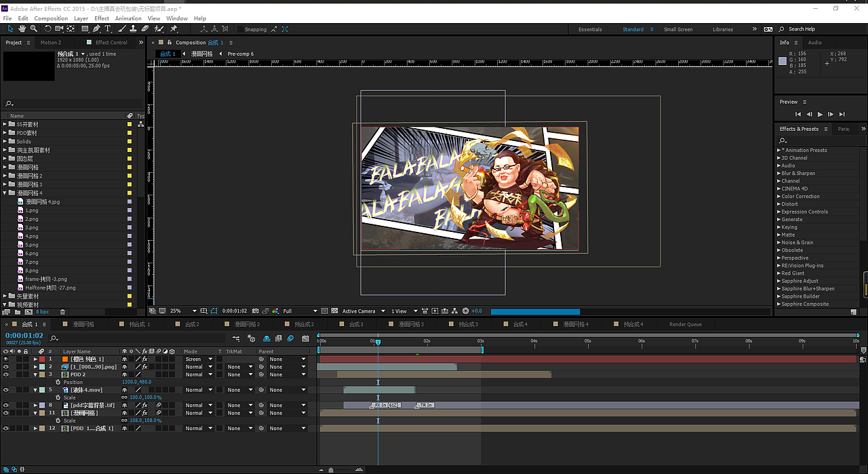
Task: Hide layer 2 [1_[000...90].png] eye toggle
Action: (6, 367)
